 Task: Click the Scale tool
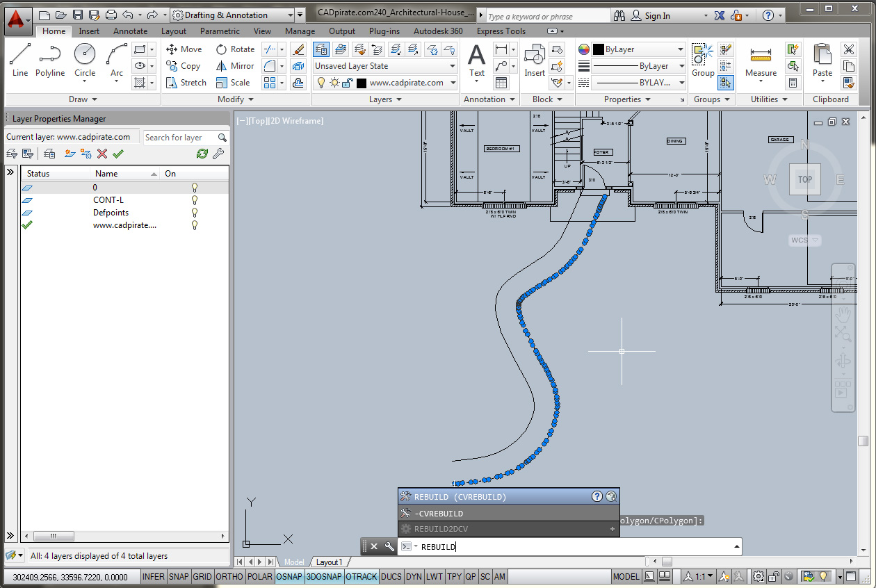[232, 83]
